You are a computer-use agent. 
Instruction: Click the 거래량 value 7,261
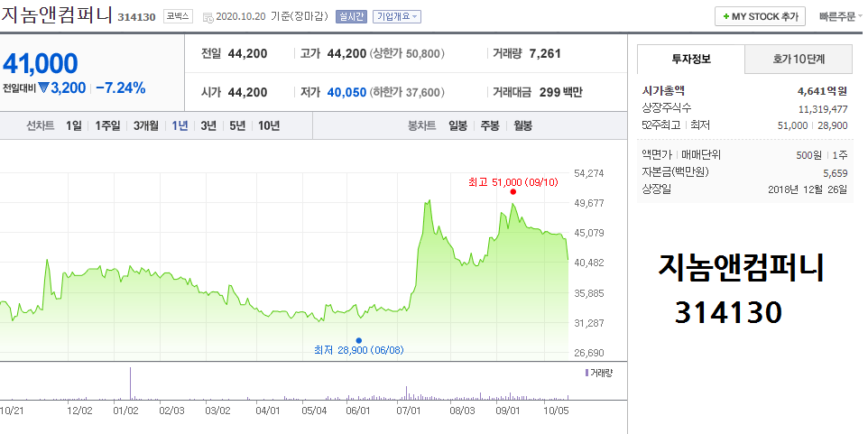tap(545, 54)
